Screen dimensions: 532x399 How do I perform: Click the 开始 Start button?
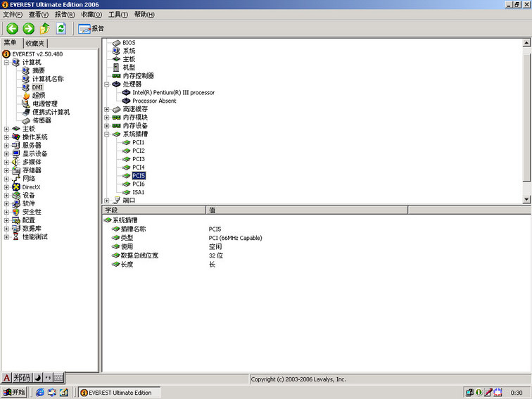coord(13,392)
